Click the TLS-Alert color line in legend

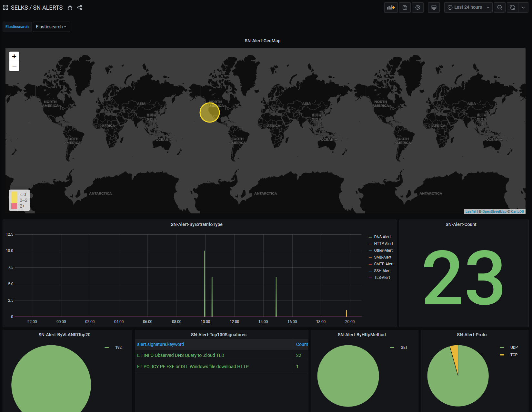[x=370, y=278]
